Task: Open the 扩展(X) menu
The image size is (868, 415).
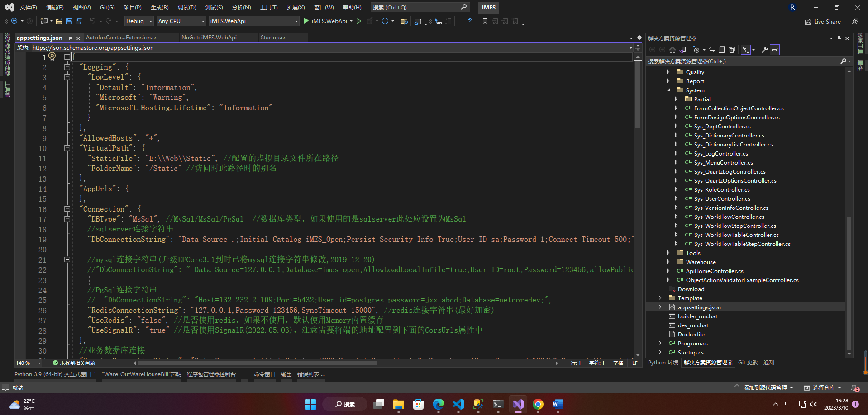Action: [x=296, y=7]
